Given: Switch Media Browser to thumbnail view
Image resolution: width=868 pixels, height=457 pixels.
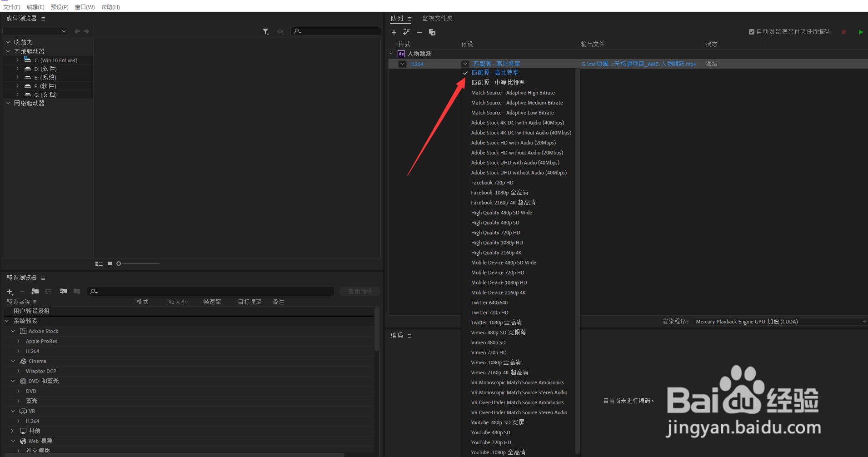Looking at the screenshot, I should coord(110,264).
